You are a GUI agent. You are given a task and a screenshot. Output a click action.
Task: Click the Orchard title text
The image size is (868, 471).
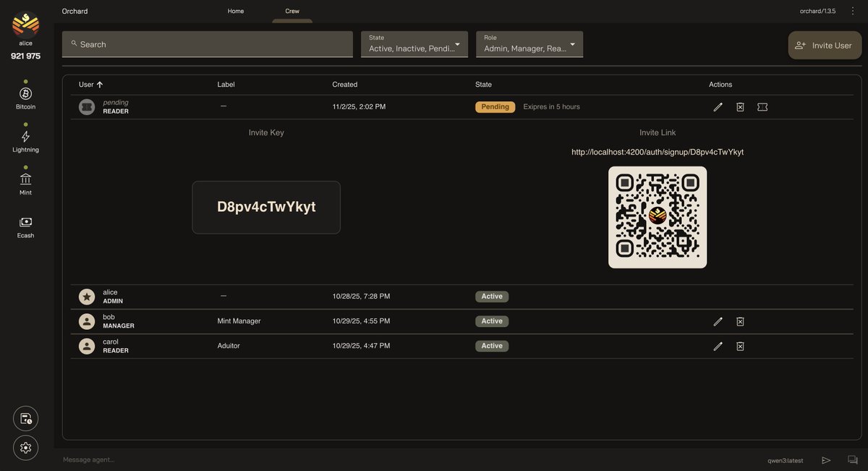pos(75,11)
